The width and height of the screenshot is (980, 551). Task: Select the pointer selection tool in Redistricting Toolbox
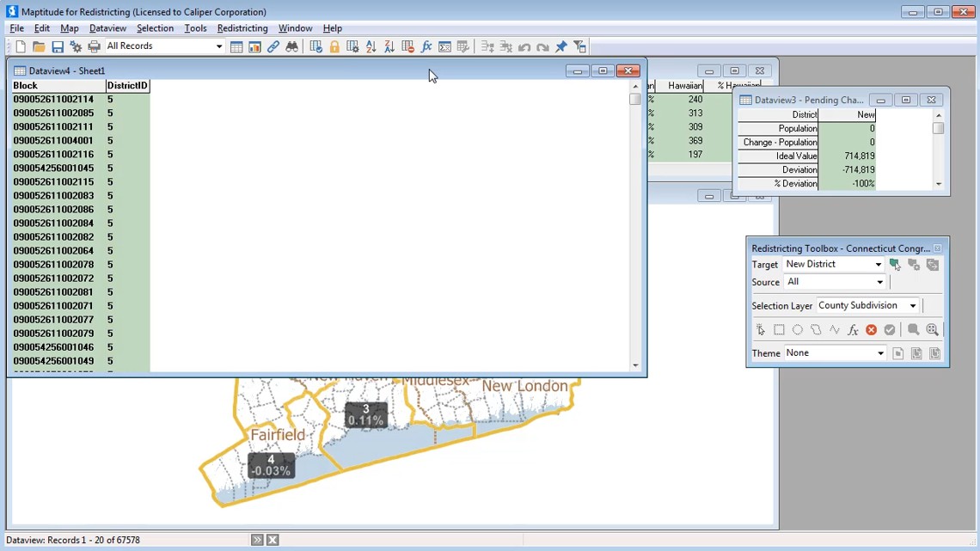[x=760, y=329]
